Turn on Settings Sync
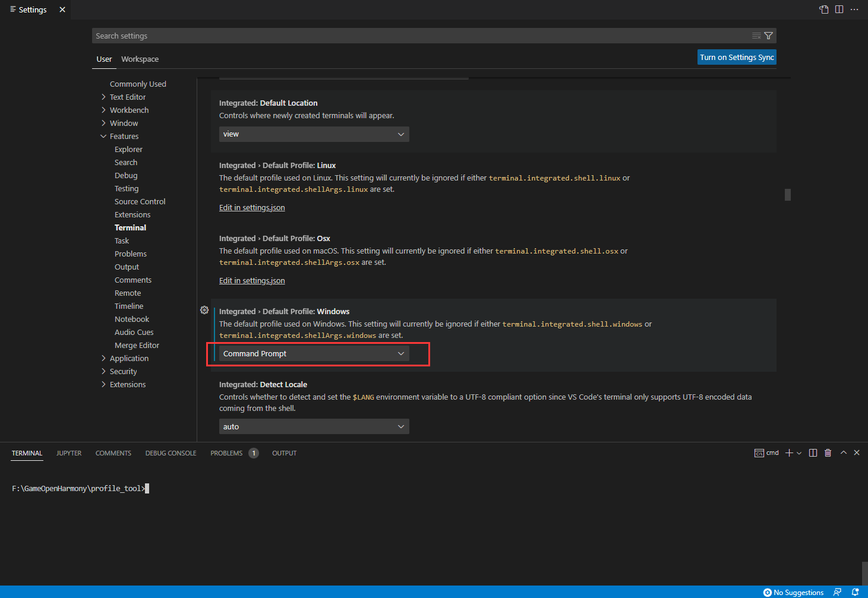 (x=737, y=58)
